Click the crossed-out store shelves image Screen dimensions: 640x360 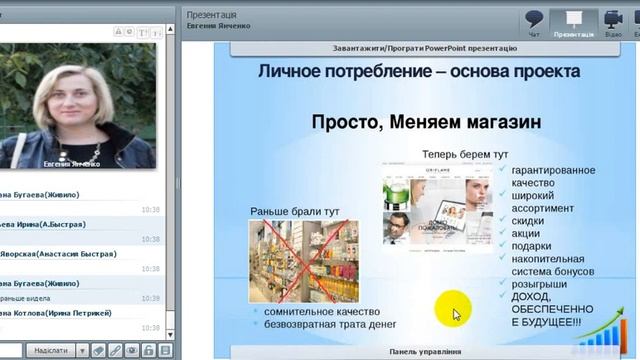point(304,261)
